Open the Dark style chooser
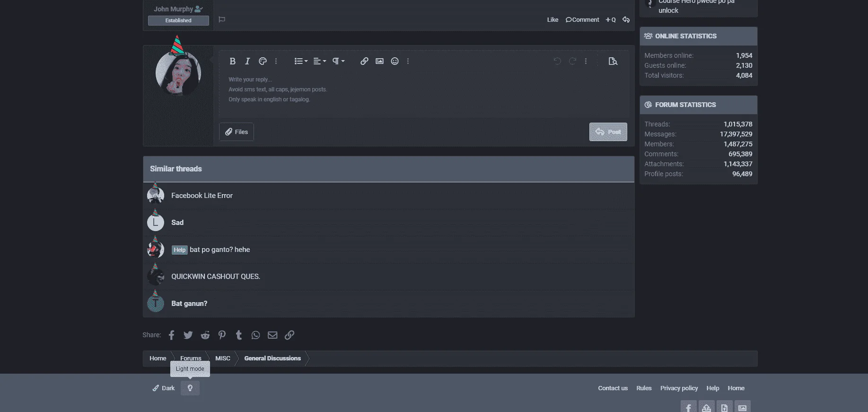Viewport: 868px width, 412px height. [x=164, y=388]
